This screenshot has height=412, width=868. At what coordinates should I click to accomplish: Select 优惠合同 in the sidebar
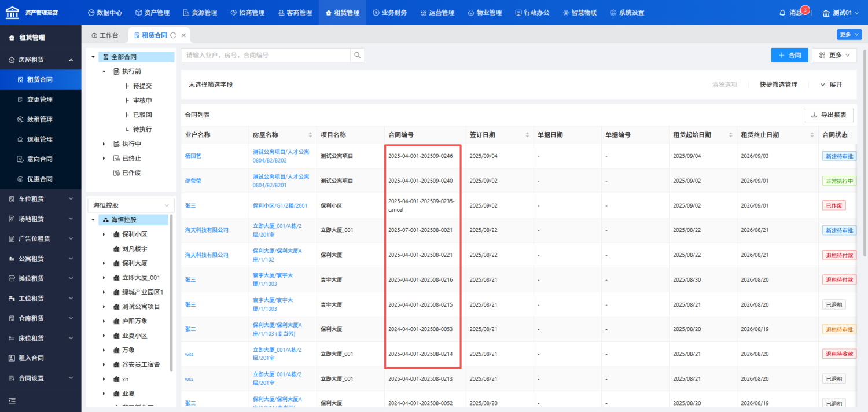[39, 179]
